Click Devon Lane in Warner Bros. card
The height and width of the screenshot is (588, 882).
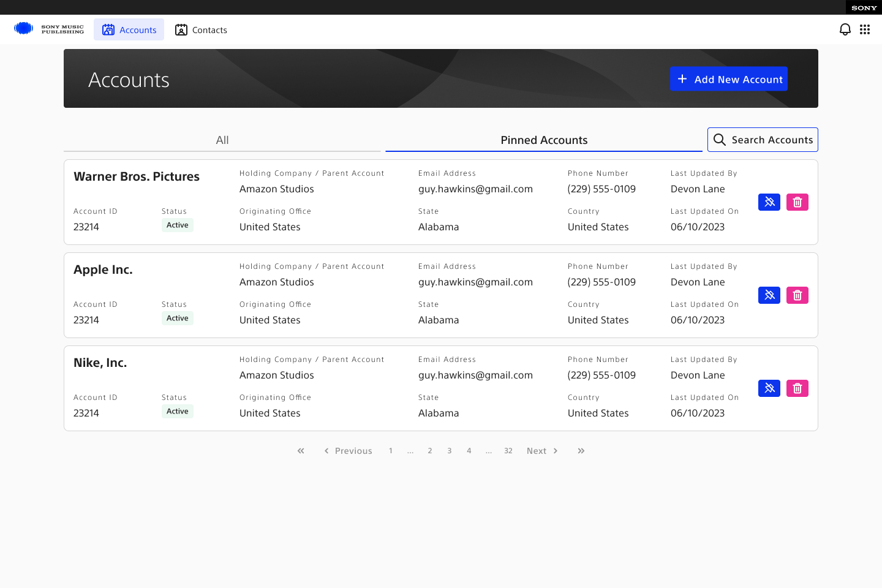point(698,189)
